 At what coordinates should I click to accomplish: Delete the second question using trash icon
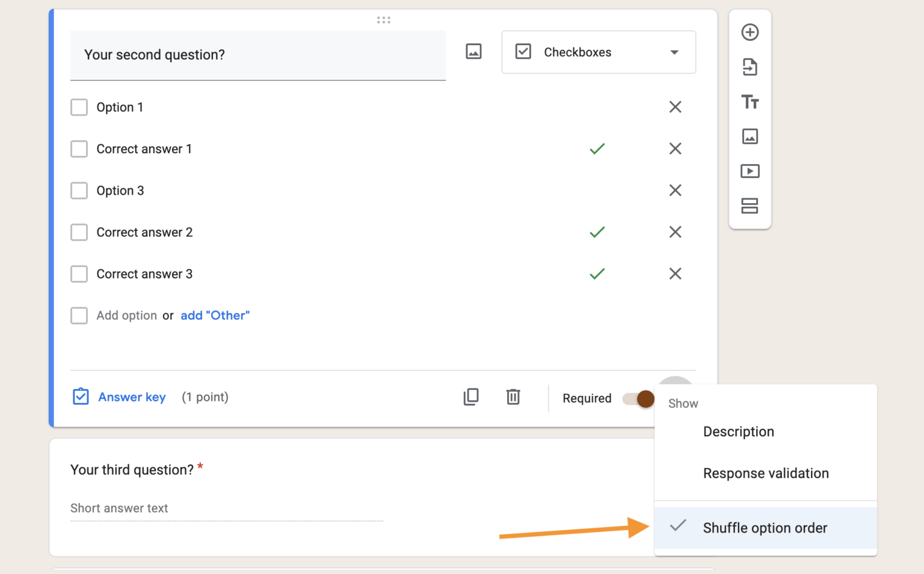pos(513,397)
